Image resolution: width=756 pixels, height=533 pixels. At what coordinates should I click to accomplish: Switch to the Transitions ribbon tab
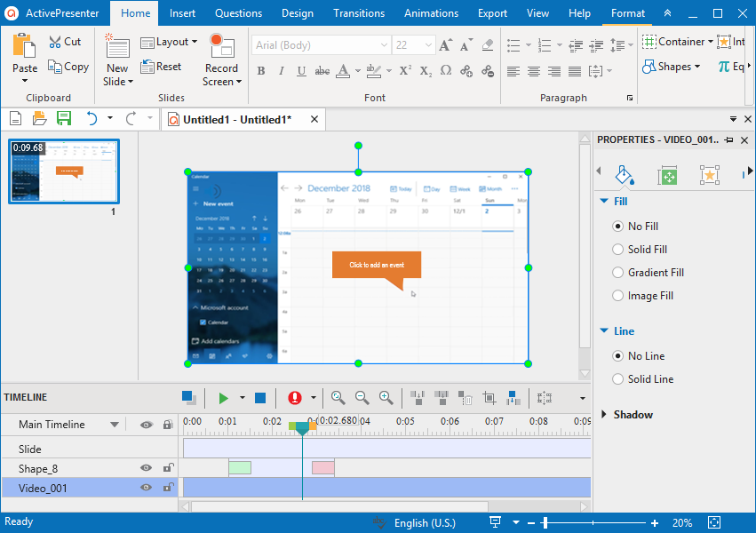pos(359,13)
